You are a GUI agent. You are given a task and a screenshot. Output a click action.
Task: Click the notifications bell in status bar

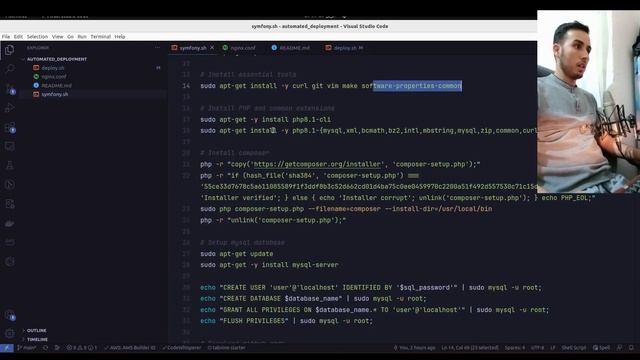[631, 348]
